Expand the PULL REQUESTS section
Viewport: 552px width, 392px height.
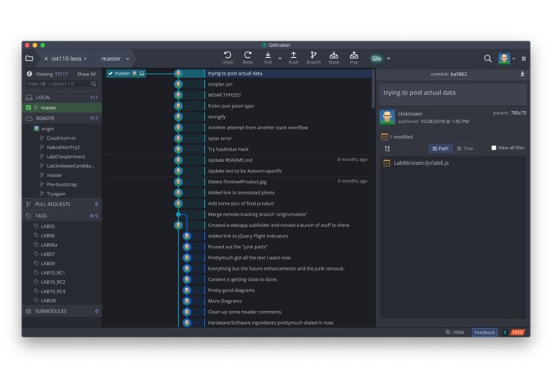click(x=62, y=204)
